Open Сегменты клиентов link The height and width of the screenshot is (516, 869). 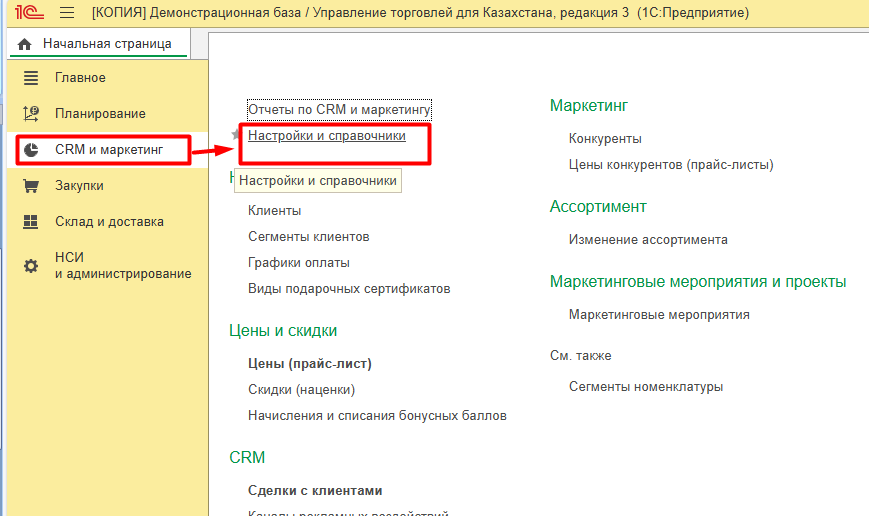point(309,237)
